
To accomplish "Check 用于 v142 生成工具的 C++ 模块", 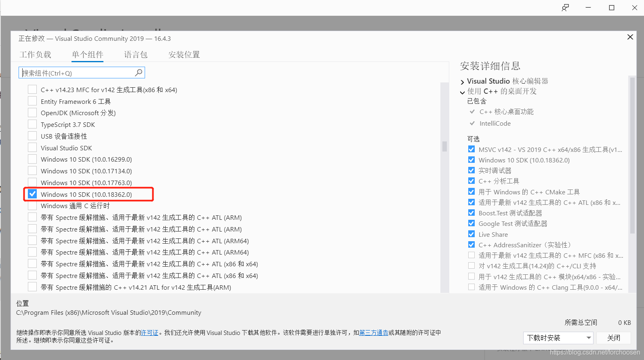I will click(471, 276).
